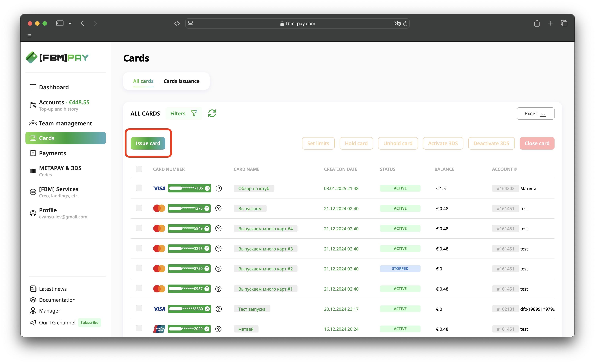Click the Safari sidebar toggle icon

point(60,23)
